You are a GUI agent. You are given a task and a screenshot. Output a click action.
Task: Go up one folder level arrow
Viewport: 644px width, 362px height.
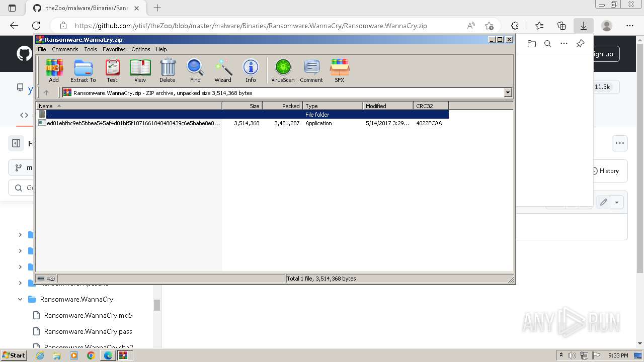pos(46,93)
